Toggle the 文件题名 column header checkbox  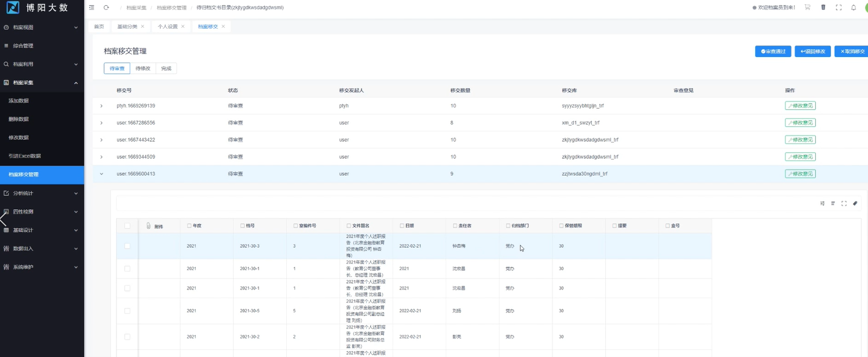pos(349,226)
